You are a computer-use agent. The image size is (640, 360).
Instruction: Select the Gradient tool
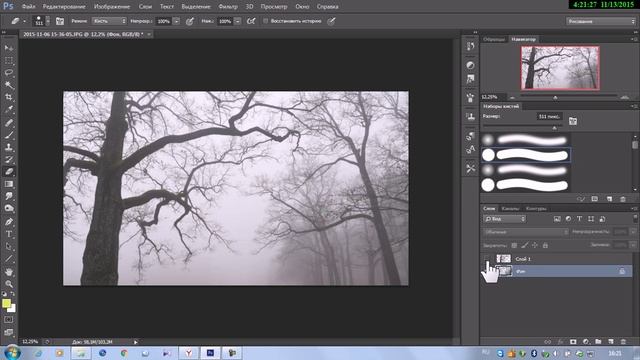(x=9, y=184)
